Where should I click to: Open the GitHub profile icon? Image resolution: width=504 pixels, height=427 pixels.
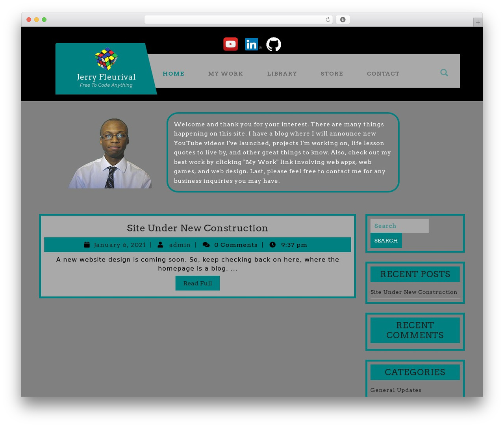[x=274, y=44]
